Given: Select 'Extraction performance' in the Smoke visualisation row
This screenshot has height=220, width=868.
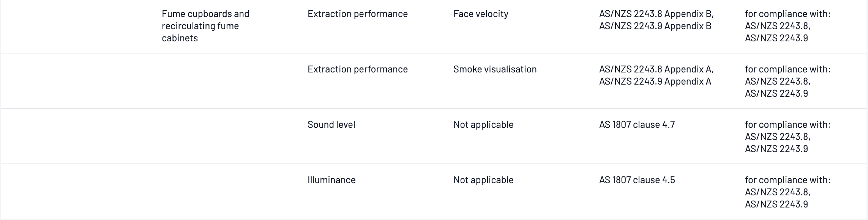Looking at the screenshot, I should pyautogui.click(x=357, y=69).
